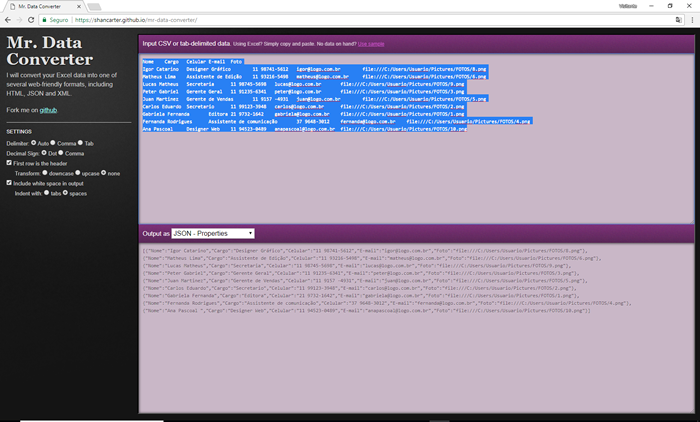Screen dimensions: 700x422
Task: Open a new browser tab
Action: click(94, 7)
